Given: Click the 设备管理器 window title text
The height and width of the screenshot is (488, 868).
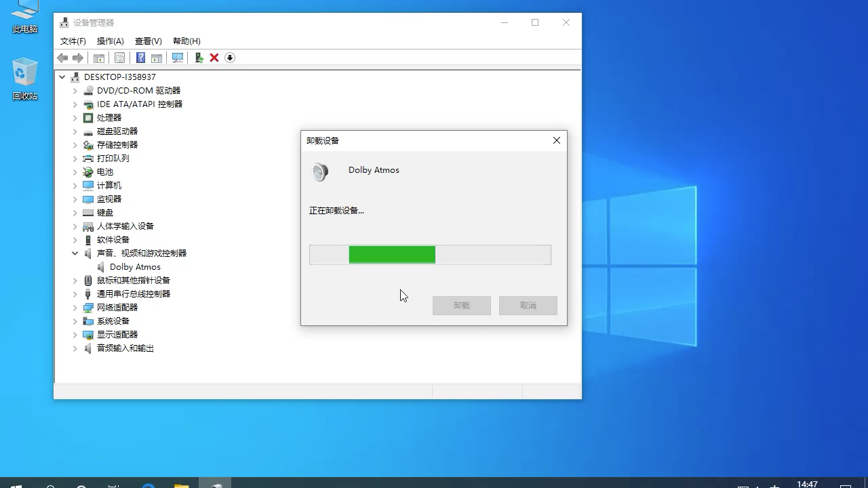Looking at the screenshot, I should [94, 23].
